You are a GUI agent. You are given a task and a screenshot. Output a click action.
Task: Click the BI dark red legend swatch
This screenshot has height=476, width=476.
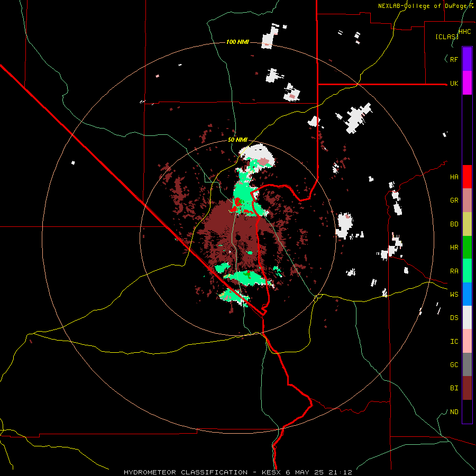click(467, 388)
